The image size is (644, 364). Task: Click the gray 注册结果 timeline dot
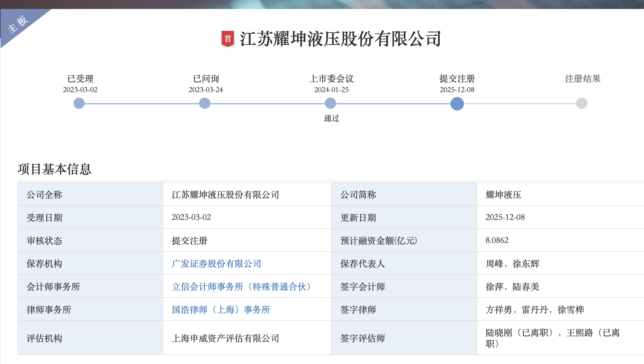(x=581, y=103)
